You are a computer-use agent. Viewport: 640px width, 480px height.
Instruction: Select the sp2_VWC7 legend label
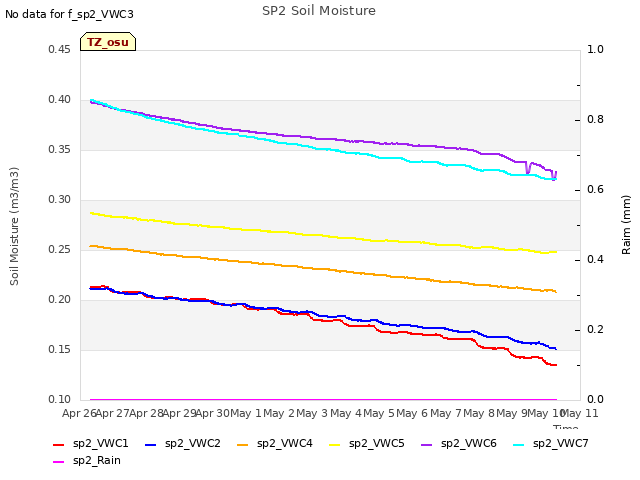tap(560, 444)
